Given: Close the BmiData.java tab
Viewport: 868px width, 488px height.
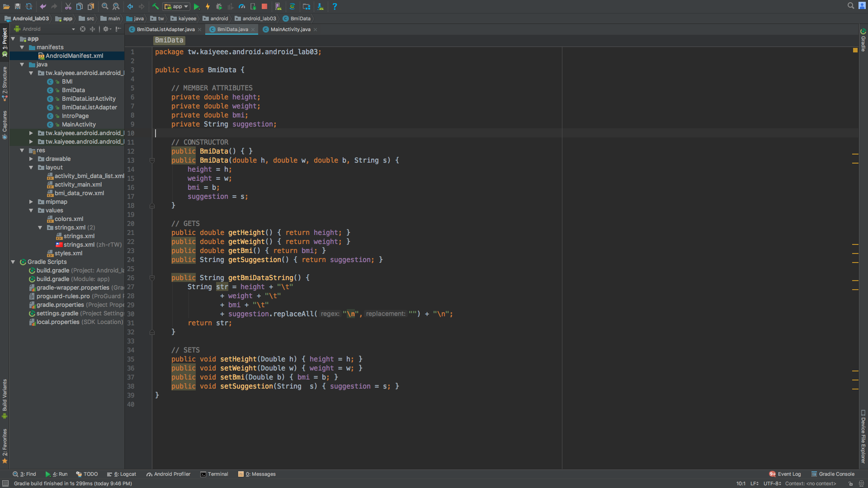Looking at the screenshot, I should [253, 30].
